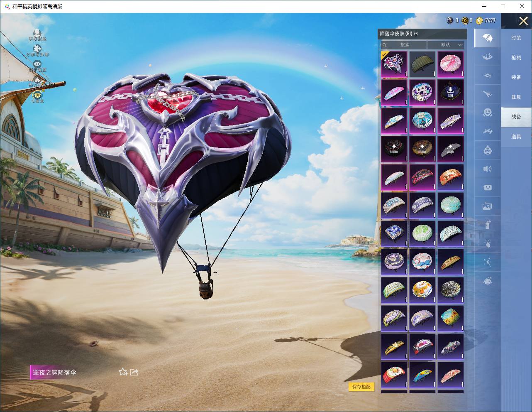Select the ship category icon in sidebar
This screenshot has width=532, height=412.
[x=488, y=56]
